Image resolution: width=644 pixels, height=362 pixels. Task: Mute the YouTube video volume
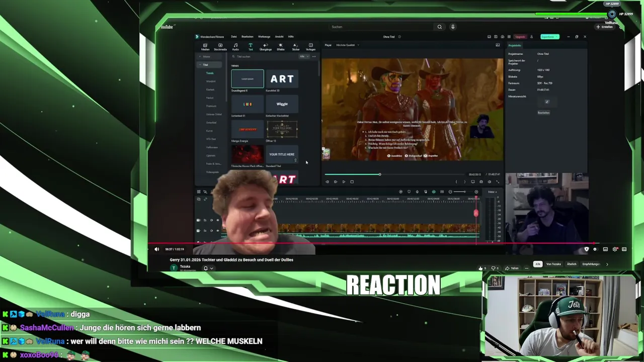coord(156,249)
